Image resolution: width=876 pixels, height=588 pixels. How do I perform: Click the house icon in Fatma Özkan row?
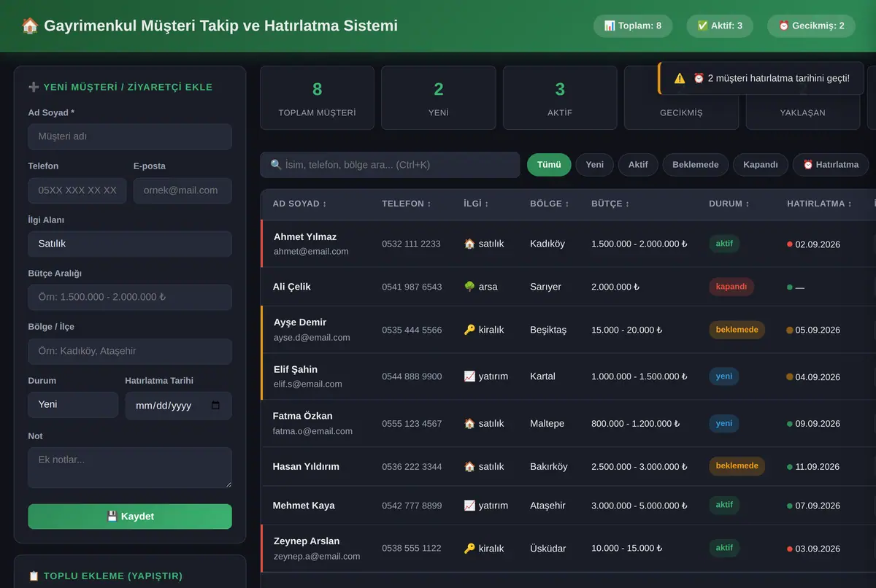coord(469,423)
